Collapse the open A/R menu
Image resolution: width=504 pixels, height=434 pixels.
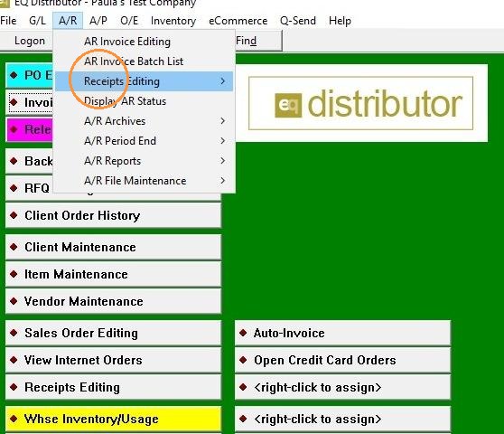pyautogui.click(x=68, y=21)
